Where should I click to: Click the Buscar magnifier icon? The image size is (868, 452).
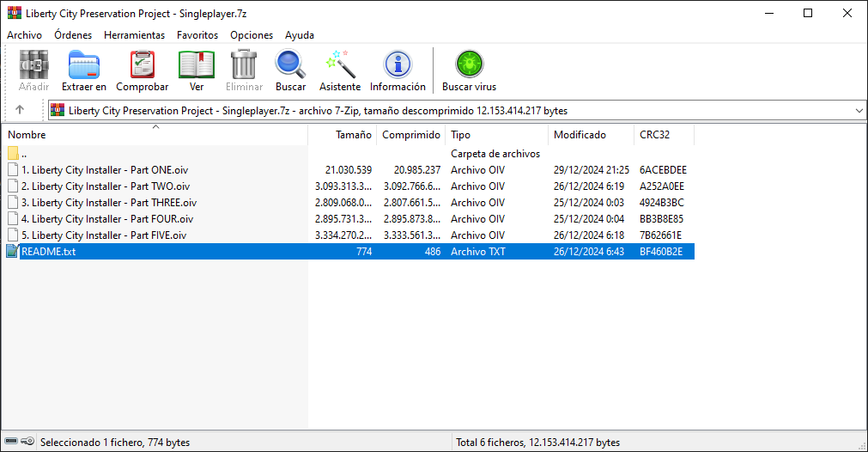(291, 64)
